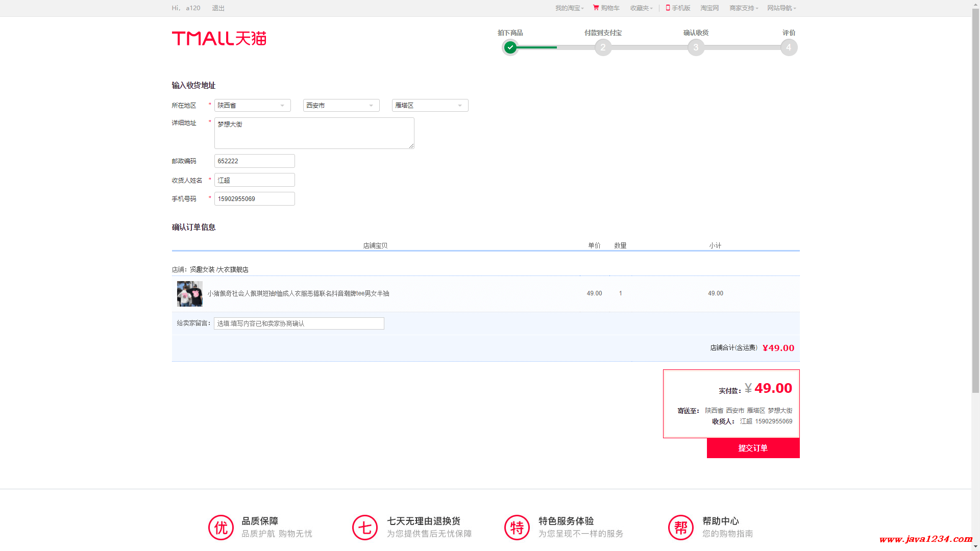
Task: Click the 小计 column header
Action: [715, 245]
